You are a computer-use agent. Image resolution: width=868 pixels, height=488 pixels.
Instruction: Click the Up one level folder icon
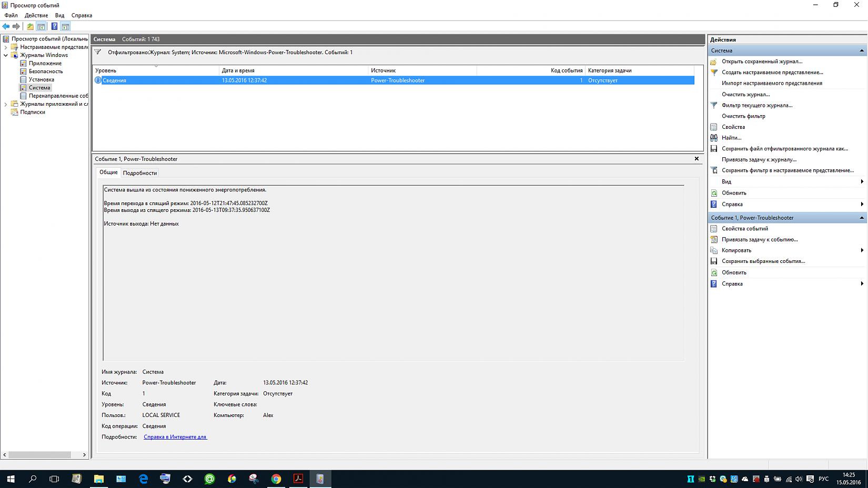click(30, 26)
